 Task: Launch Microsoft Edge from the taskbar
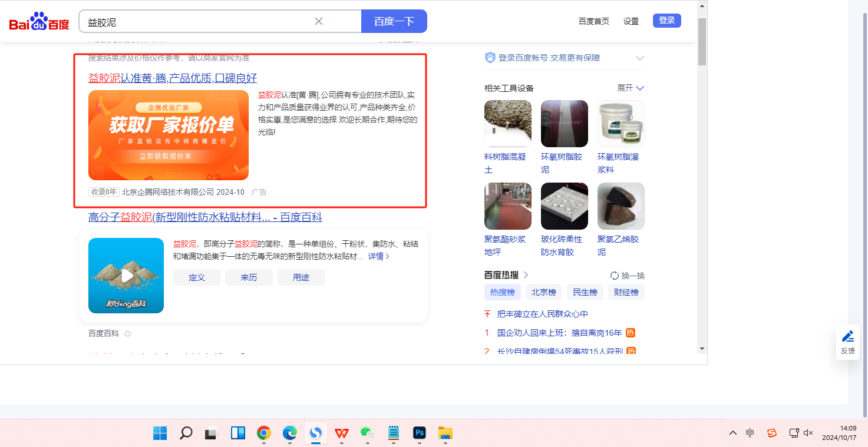(290, 433)
